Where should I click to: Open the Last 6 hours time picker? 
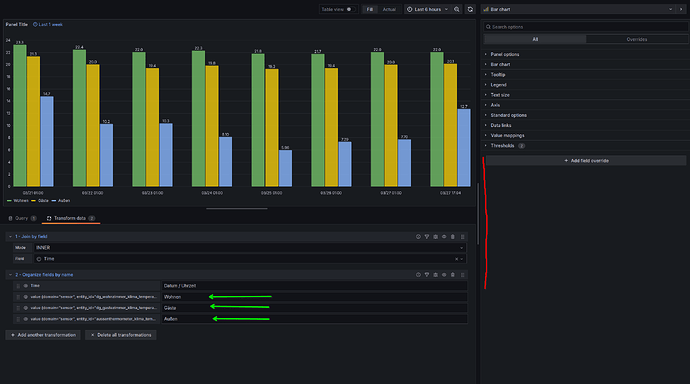pos(428,9)
